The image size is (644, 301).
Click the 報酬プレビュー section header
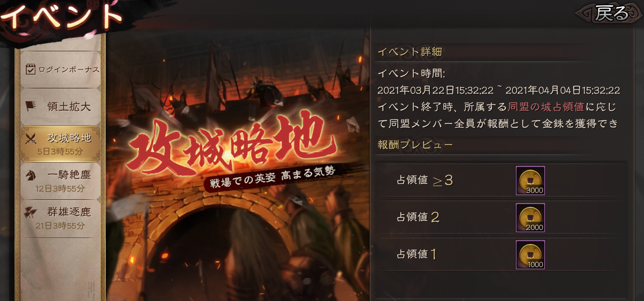point(415,145)
